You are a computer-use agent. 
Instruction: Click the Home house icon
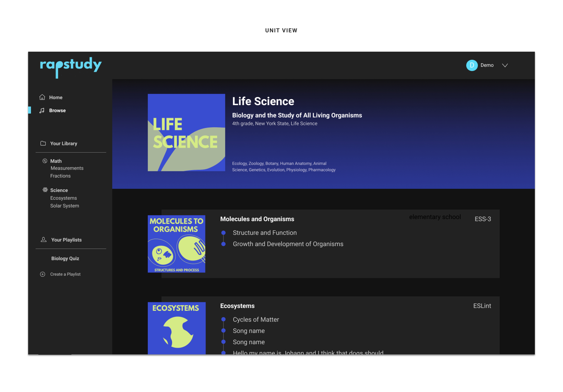[42, 97]
